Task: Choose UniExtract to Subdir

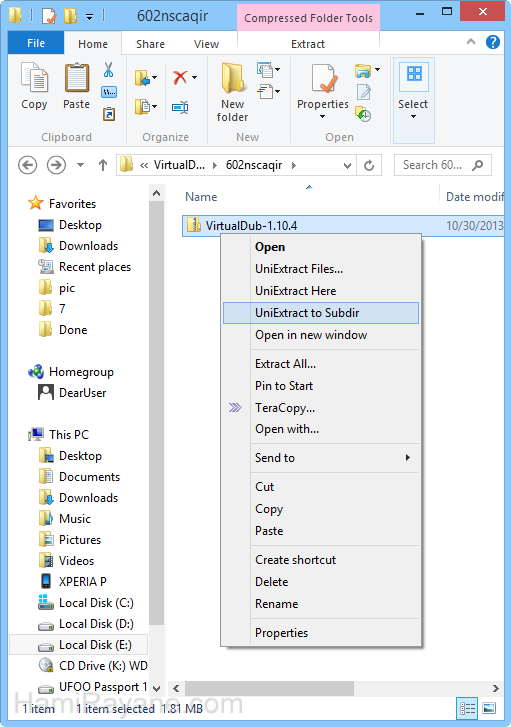Action: coord(321,313)
